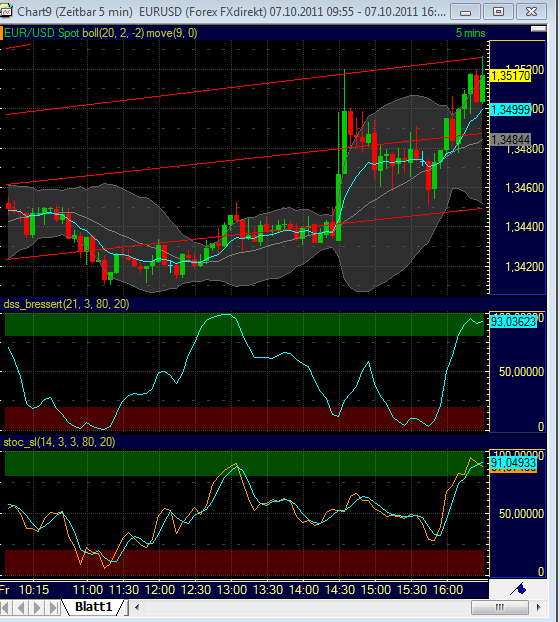This screenshot has width=560, height=622.
Task: Click the 15:30 time axis label
Action: [412, 590]
